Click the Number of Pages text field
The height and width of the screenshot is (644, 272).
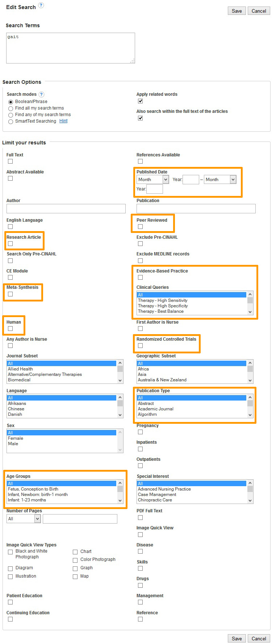(x=80, y=519)
